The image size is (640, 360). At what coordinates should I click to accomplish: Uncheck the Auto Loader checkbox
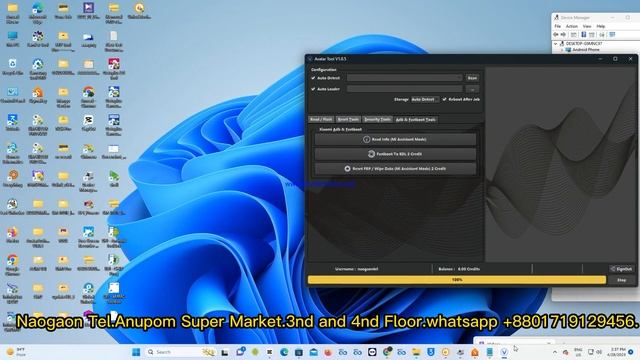[x=313, y=89]
